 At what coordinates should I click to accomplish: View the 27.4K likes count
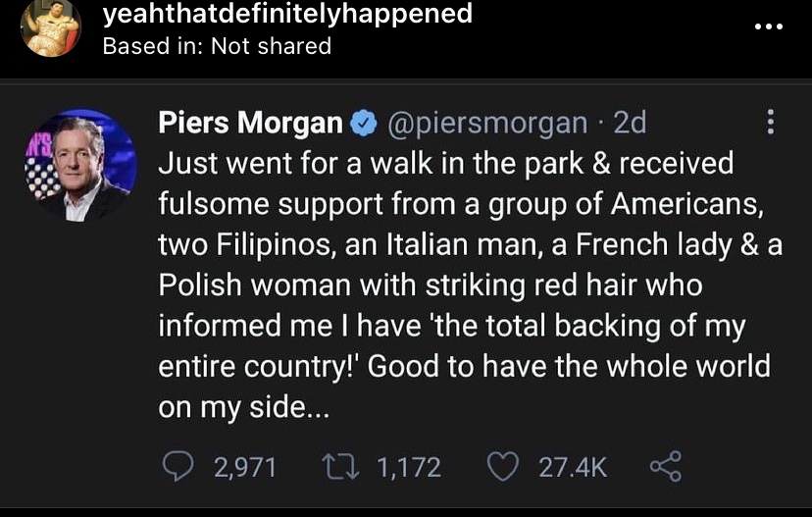574,468
